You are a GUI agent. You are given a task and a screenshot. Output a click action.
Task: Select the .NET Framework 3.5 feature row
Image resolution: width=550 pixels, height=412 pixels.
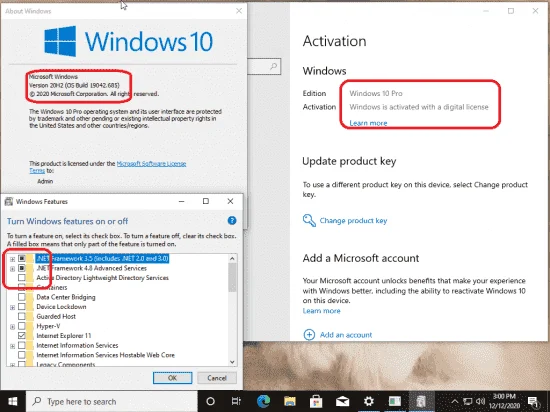[x=102, y=258]
